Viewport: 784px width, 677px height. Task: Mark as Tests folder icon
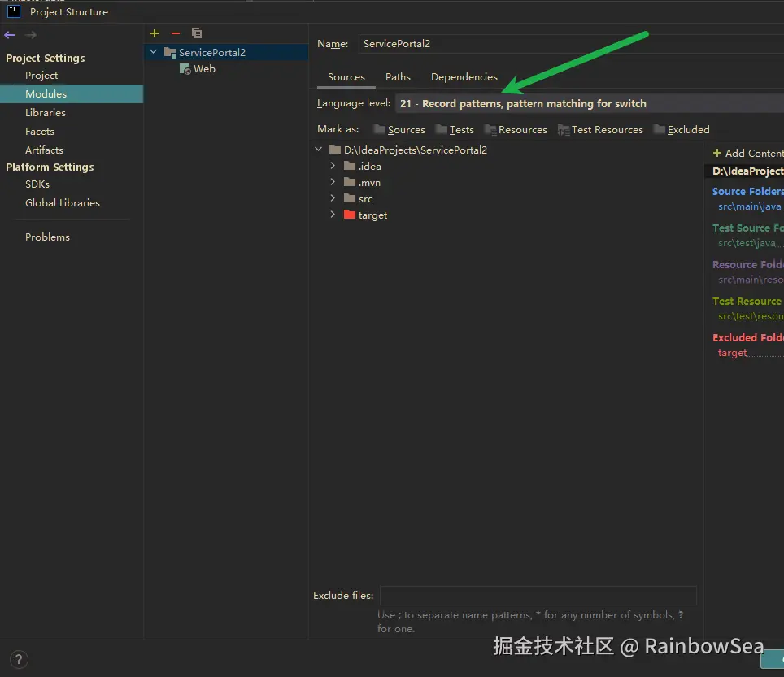(442, 130)
